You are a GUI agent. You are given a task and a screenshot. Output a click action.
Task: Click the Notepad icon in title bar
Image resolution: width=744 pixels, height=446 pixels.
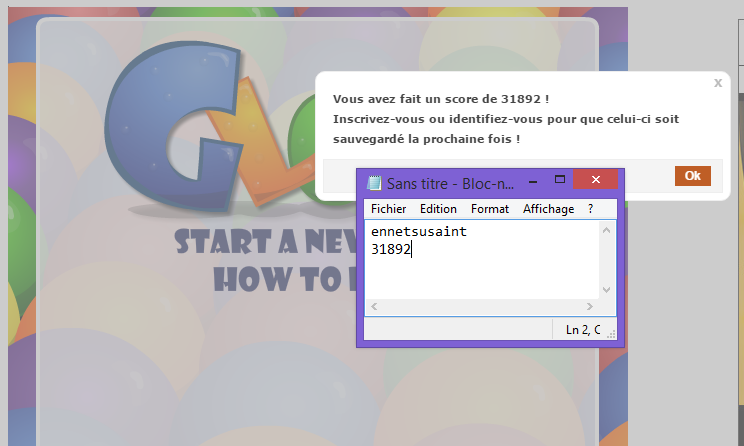tap(375, 183)
